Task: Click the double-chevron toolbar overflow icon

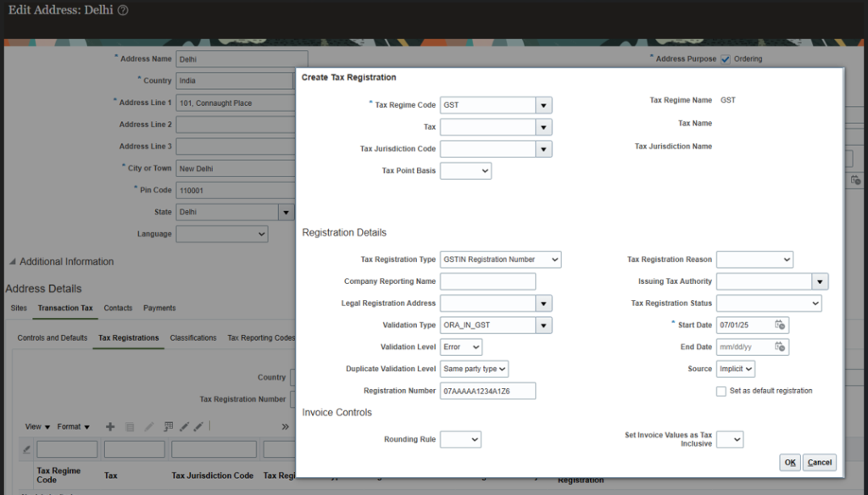Action: pyautogui.click(x=285, y=426)
